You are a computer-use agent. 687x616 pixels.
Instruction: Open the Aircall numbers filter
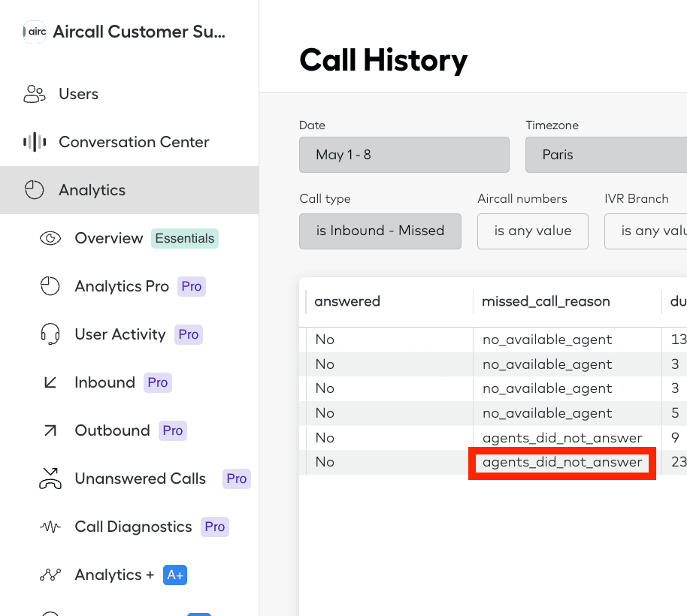(532, 231)
